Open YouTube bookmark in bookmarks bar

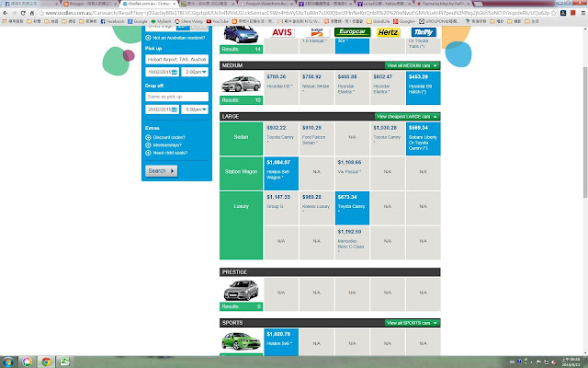[218, 21]
